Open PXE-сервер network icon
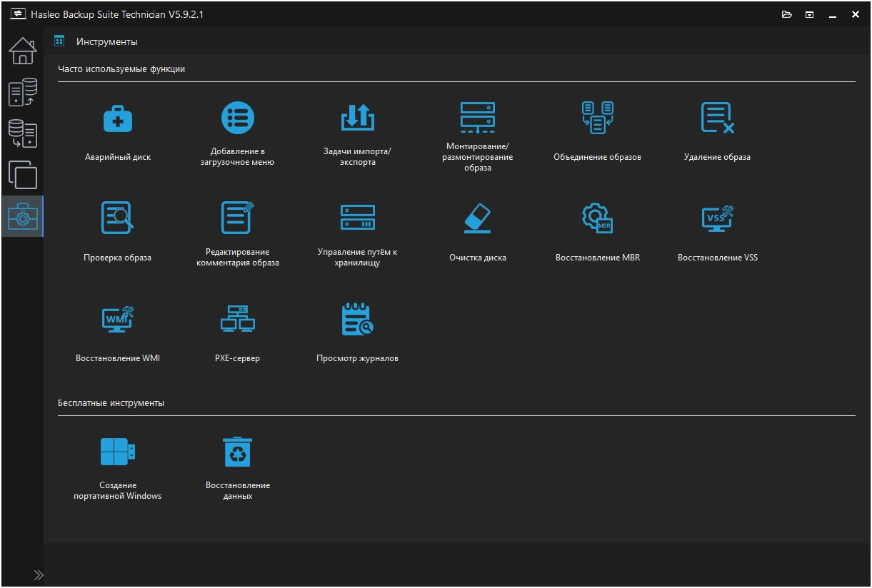Image resolution: width=872 pixels, height=588 pixels. point(237,318)
